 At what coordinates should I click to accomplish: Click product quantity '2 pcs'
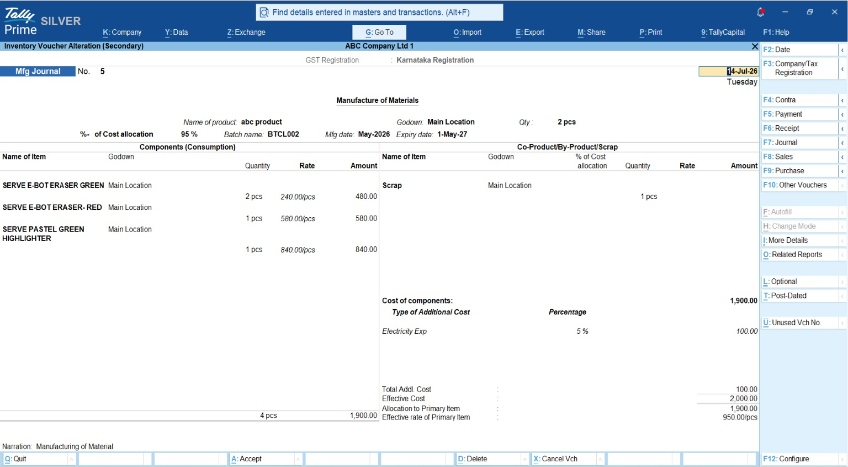[x=566, y=122]
